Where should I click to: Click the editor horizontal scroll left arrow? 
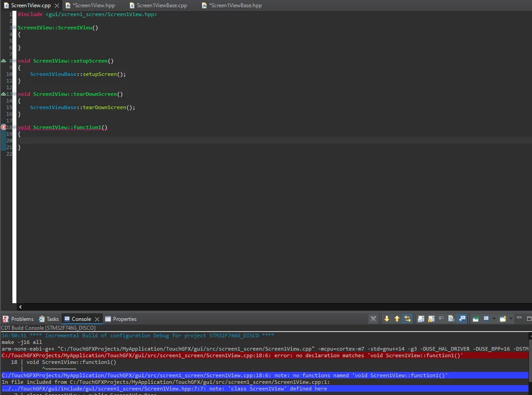pyautogui.click(x=20, y=307)
